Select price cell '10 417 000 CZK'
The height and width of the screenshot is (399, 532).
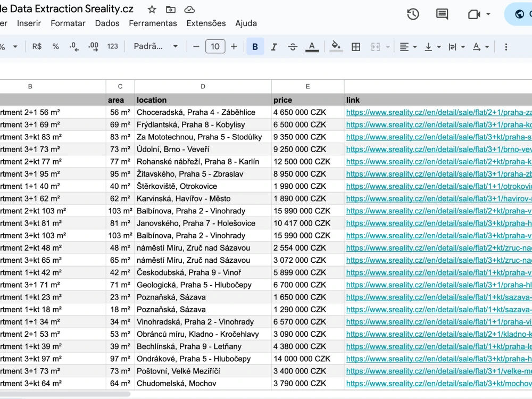(307, 223)
